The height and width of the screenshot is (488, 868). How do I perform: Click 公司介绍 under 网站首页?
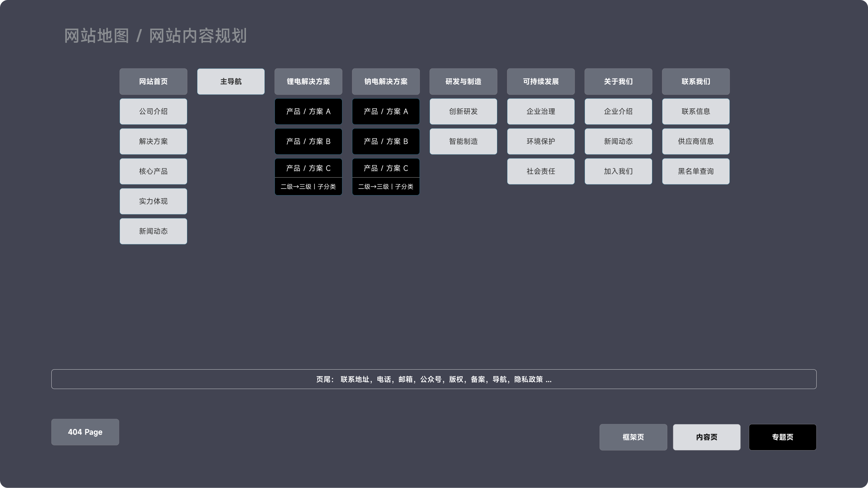click(x=153, y=112)
